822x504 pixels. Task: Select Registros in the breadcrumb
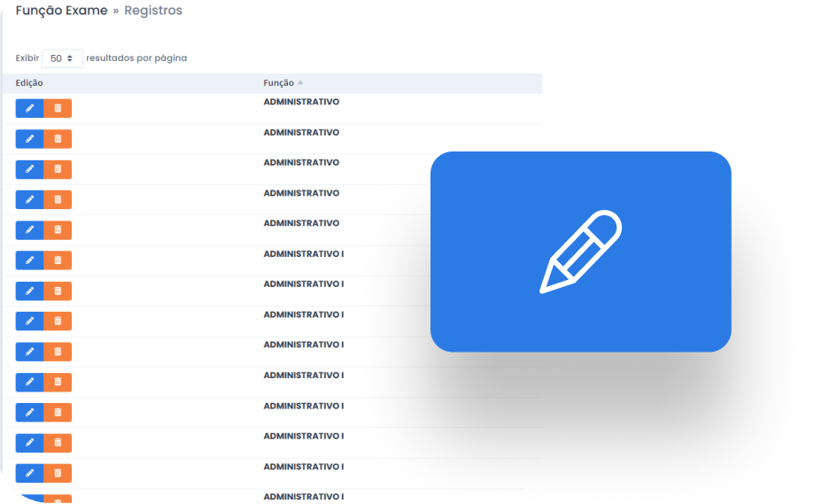pos(153,11)
